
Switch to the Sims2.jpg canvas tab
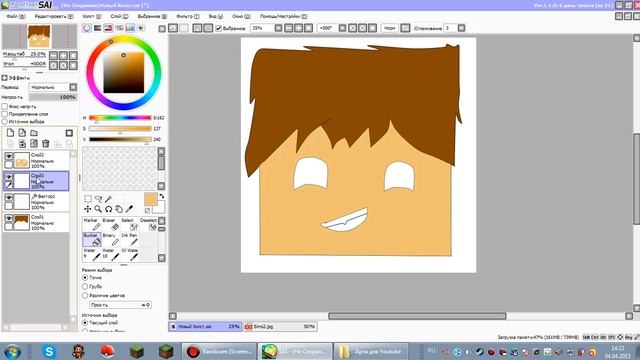tap(280, 327)
